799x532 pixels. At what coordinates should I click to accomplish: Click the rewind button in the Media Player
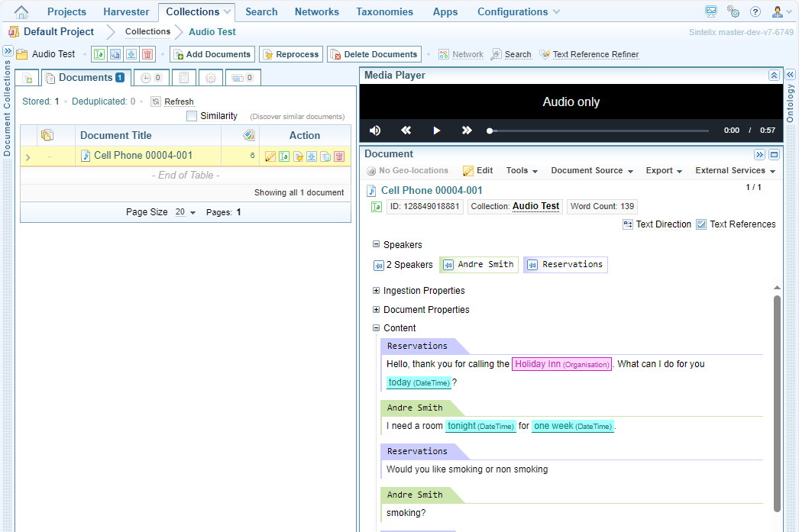406,131
